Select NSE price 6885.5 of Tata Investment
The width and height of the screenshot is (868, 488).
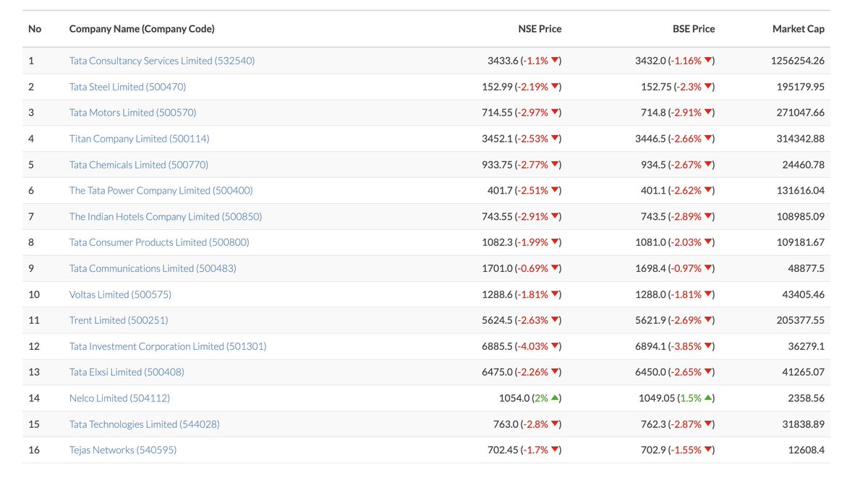coord(497,346)
